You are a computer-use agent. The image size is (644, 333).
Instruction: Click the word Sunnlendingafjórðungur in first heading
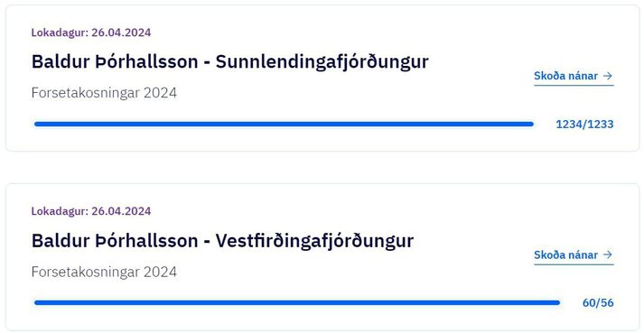[322, 62]
